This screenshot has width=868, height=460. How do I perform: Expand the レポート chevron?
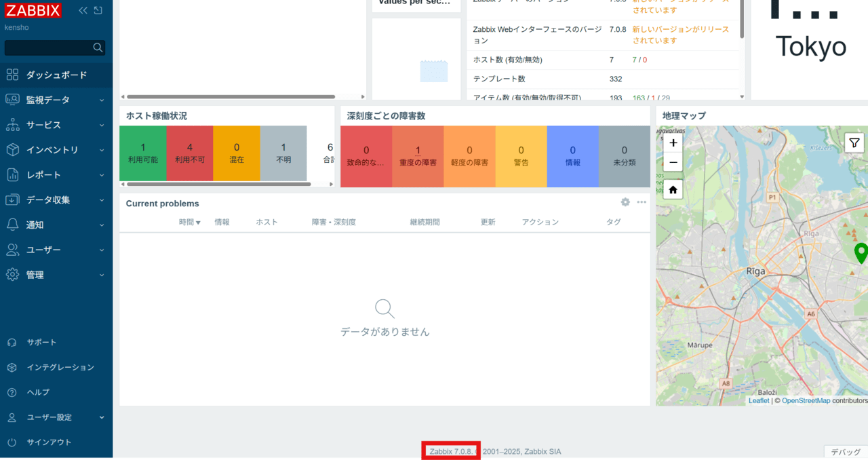(x=102, y=175)
